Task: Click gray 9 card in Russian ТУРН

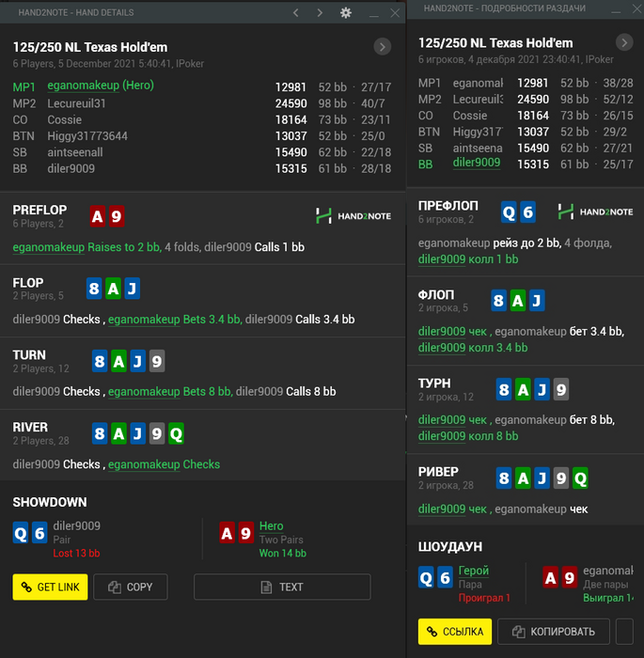Action: click(x=561, y=389)
